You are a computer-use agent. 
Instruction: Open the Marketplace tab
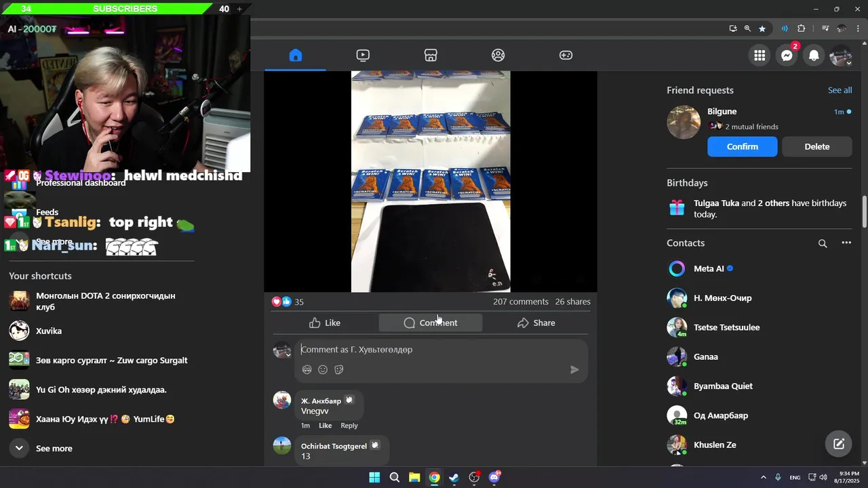[x=431, y=56]
